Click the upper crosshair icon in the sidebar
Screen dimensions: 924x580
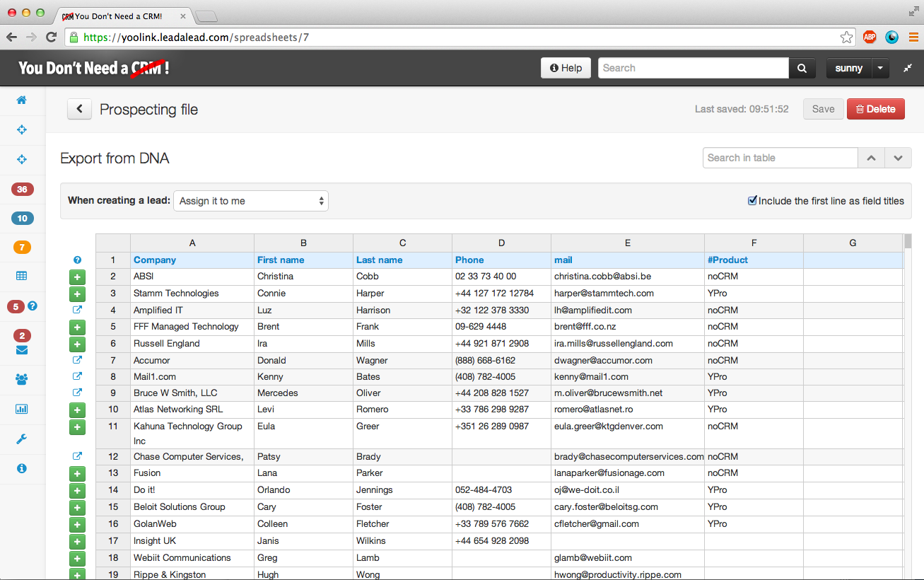click(22, 129)
